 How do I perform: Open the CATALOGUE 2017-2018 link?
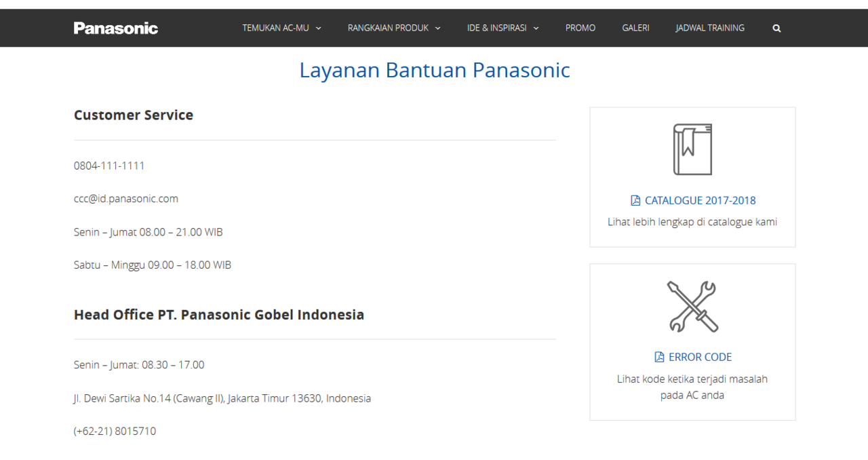click(x=700, y=200)
